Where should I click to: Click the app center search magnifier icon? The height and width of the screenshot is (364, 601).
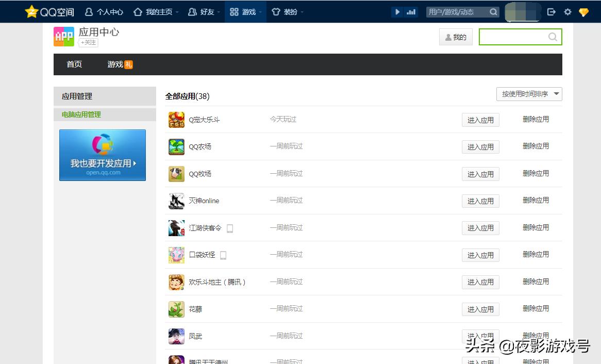553,37
